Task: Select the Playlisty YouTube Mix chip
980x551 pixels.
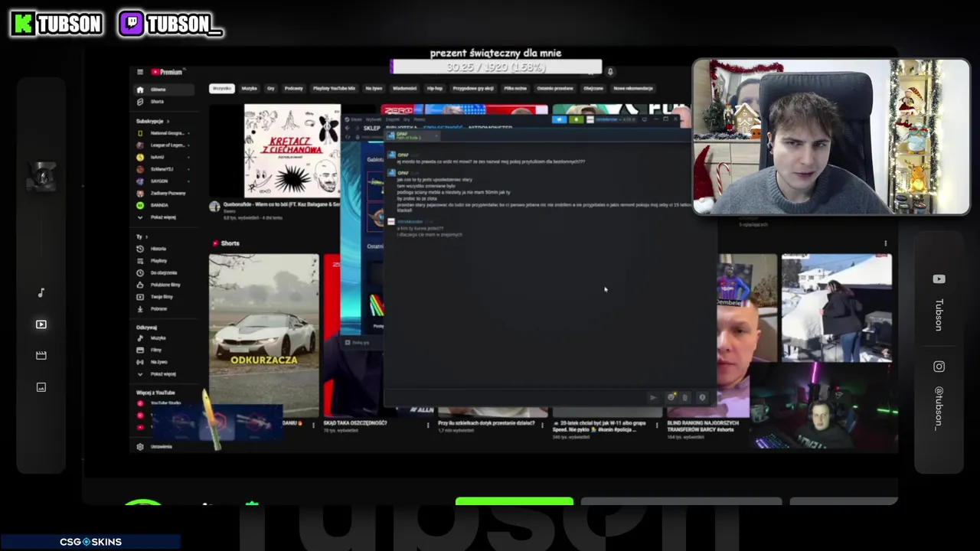Action: 335,89
